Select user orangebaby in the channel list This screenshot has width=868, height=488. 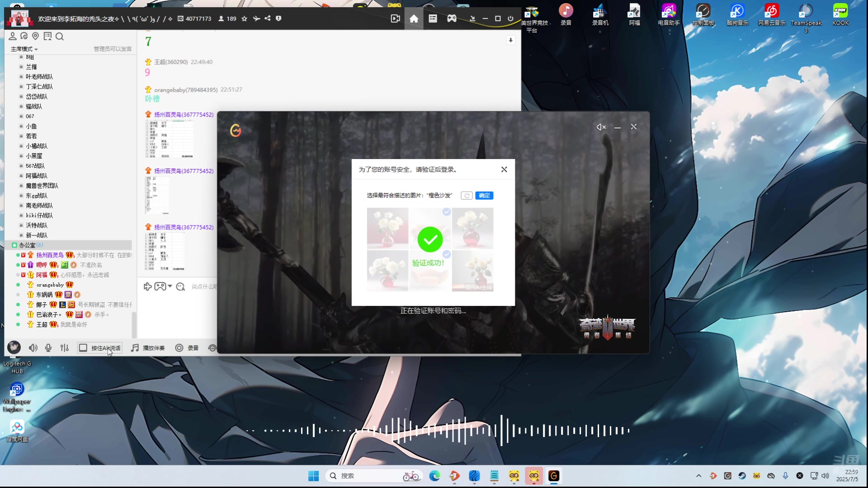tap(50, 285)
